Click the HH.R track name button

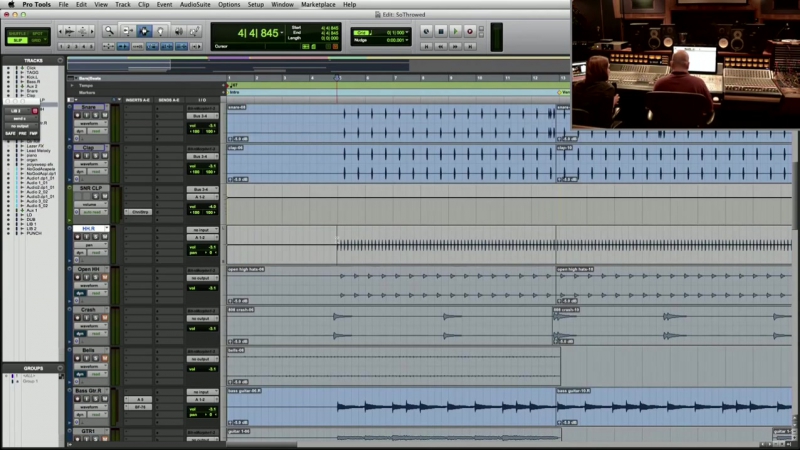click(89, 229)
